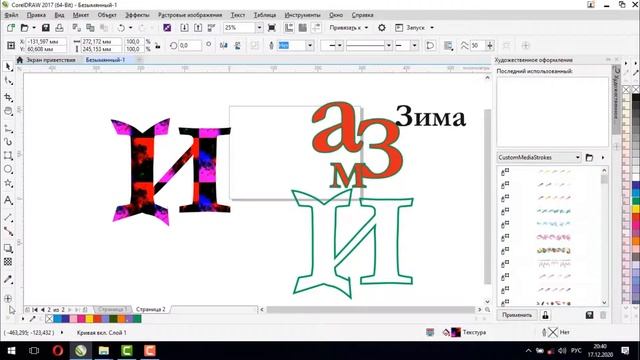Open the Объект menu

(x=107, y=15)
